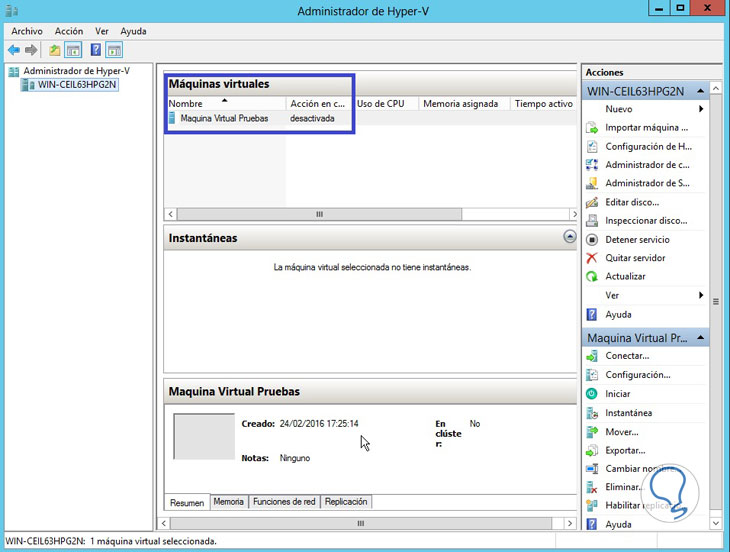Screen dimensions: 730x552
Task: Click the green Actualizar refresh icon
Action: point(592,276)
